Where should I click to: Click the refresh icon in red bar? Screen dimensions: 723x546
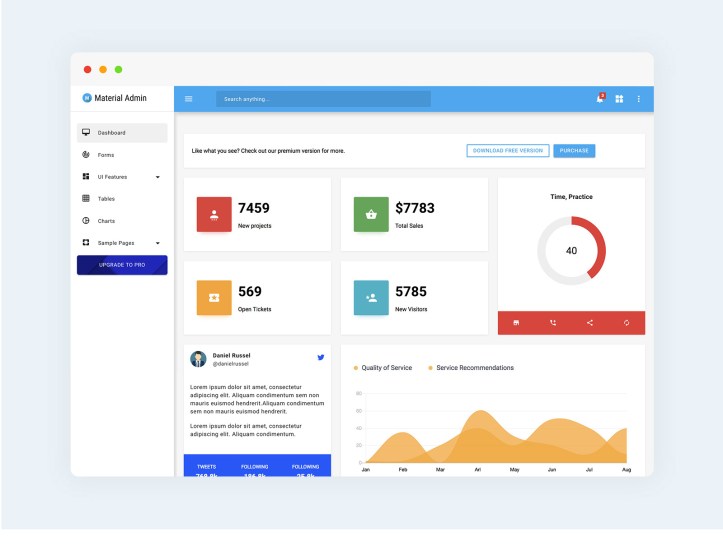click(x=626, y=322)
